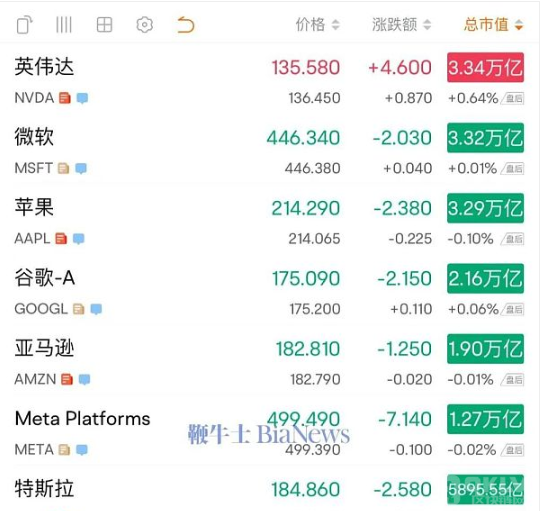Viewport: 540px width, 511px height.
Task: Open the grid layout icon
Action: click(x=104, y=25)
